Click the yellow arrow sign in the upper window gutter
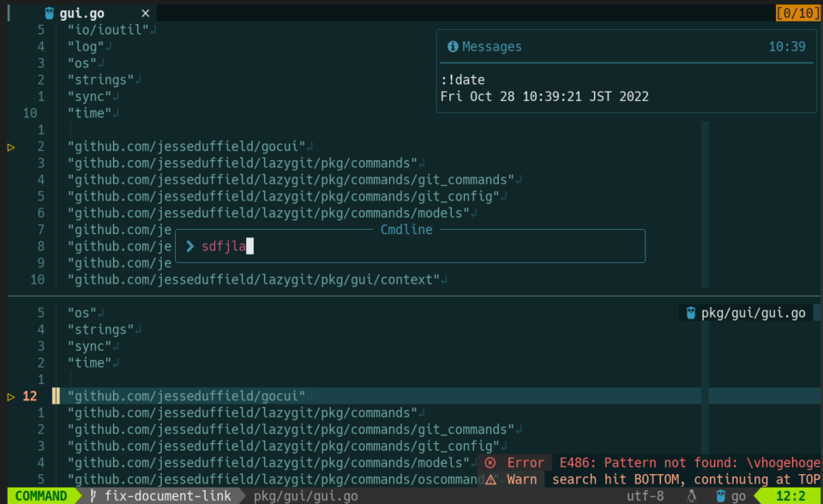This screenshot has width=823, height=504. tap(11, 147)
